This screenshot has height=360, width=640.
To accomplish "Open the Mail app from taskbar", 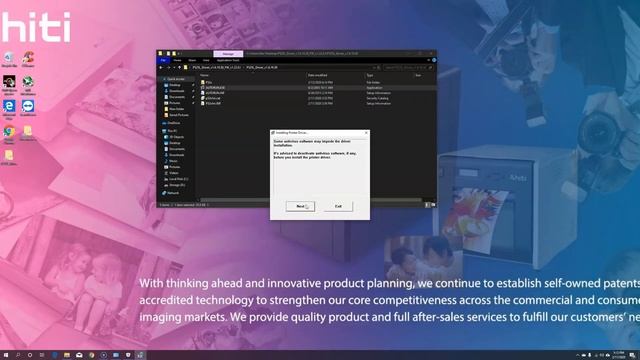I will [79, 355].
